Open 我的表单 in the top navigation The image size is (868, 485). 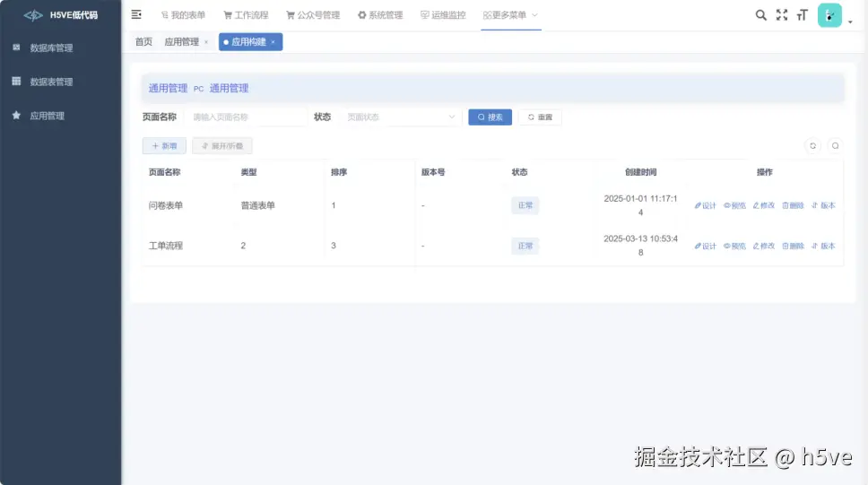pyautogui.click(x=183, y=15)
